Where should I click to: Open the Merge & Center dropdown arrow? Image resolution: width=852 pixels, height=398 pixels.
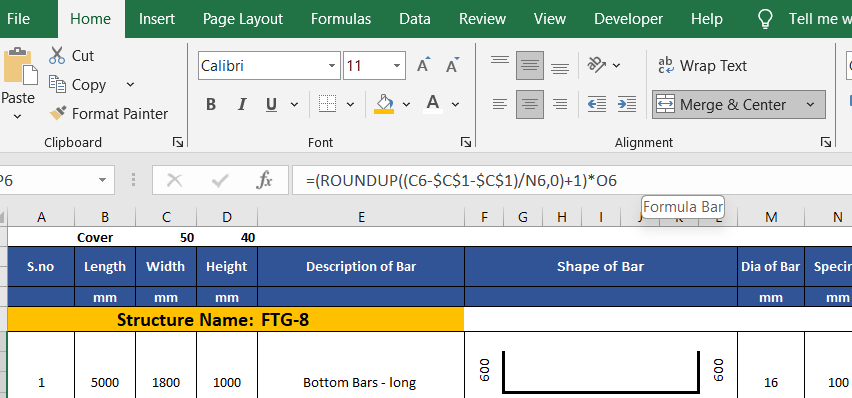point(811,104)
